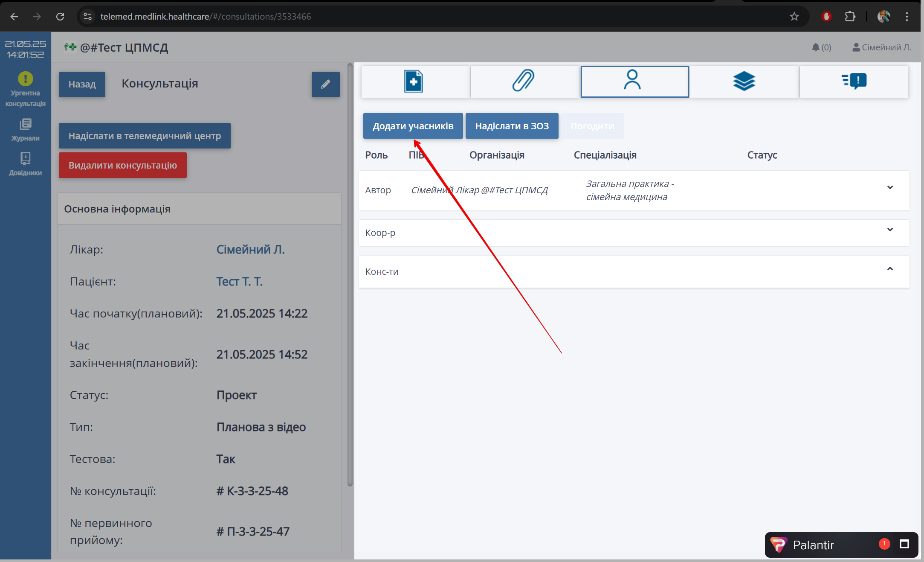The width and height of the screenshot is (924, 562).
Task: Open Журнали in the sidebar
Action: (x=25, y=130)
